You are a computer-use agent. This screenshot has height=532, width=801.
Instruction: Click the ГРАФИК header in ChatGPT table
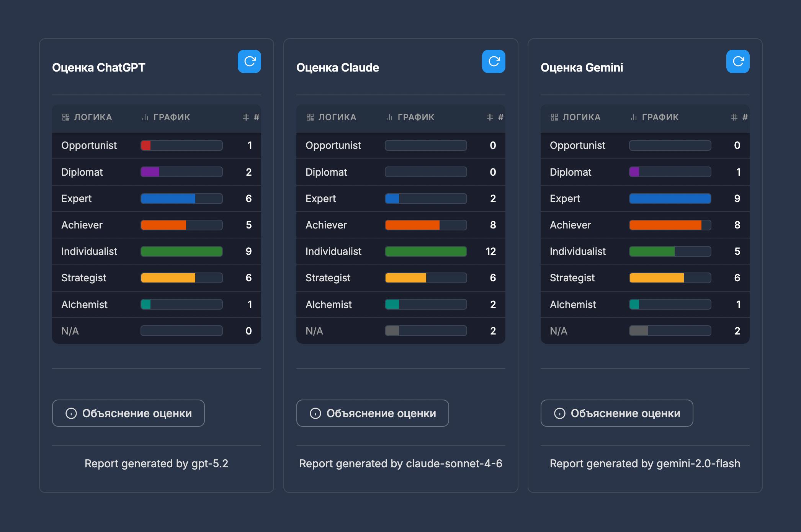tap(172, 117)
